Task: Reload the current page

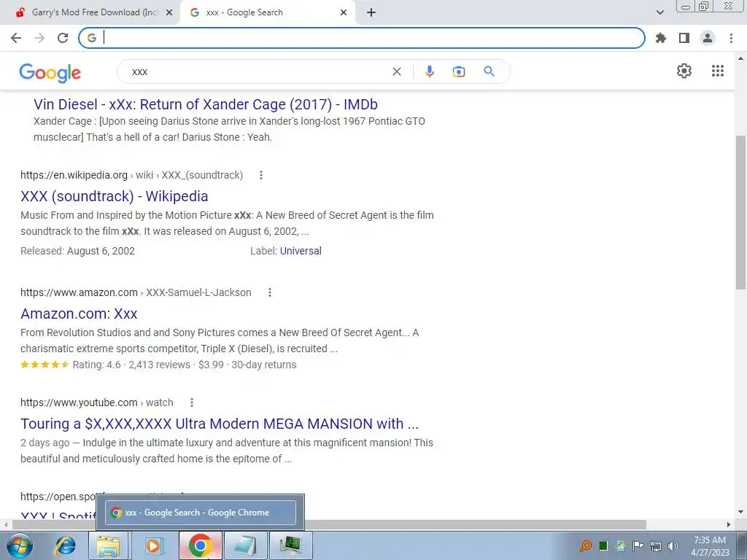Action: (63, 38)
